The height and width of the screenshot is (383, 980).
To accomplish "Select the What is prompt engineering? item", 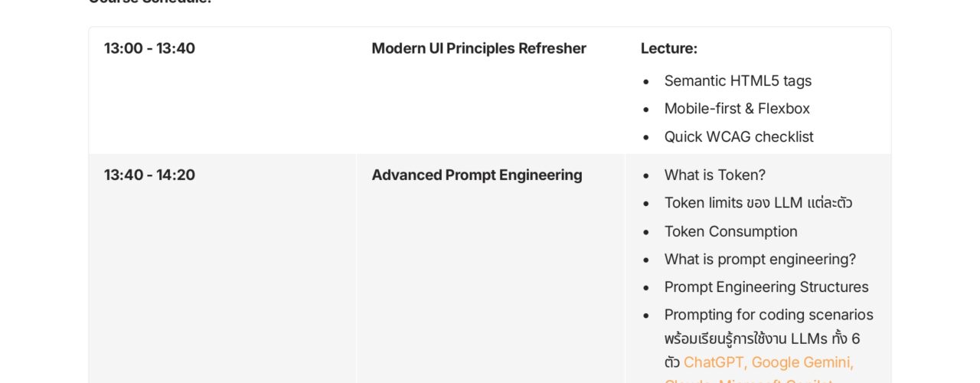I will [759, 259].
